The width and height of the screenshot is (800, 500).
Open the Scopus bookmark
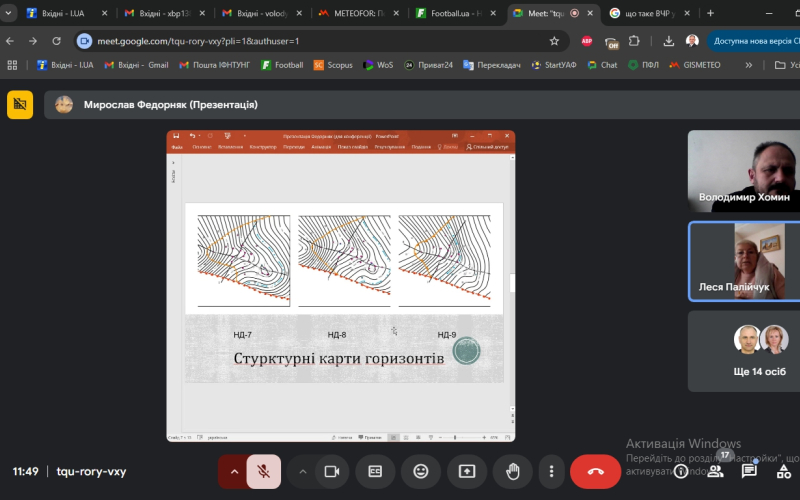click(333, 65)
